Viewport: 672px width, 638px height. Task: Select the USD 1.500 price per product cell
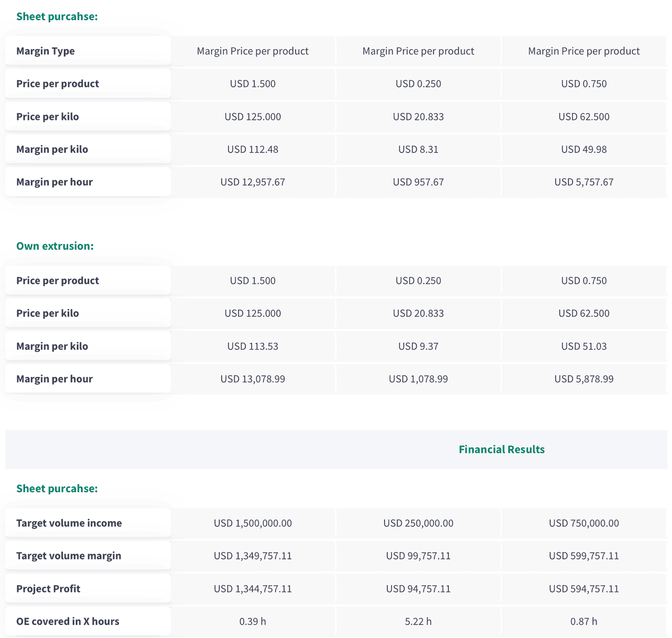pyautogui.click(x=252, y=83)
